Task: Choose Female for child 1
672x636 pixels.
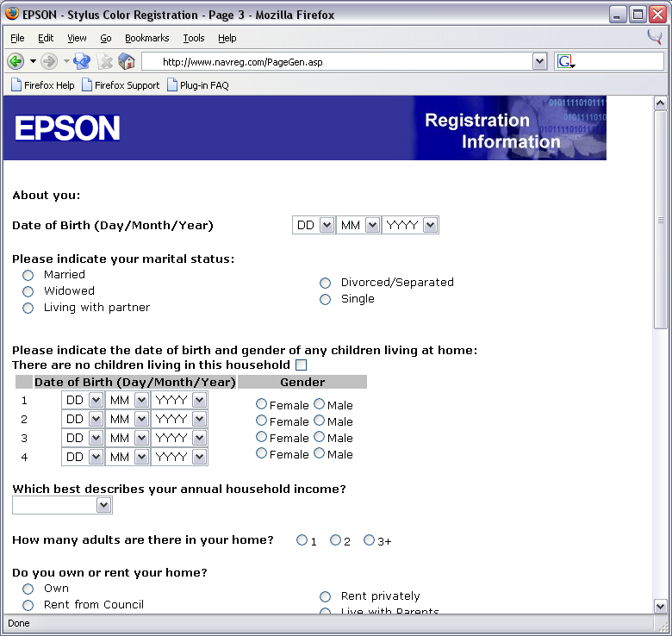Action: (262, 404)
